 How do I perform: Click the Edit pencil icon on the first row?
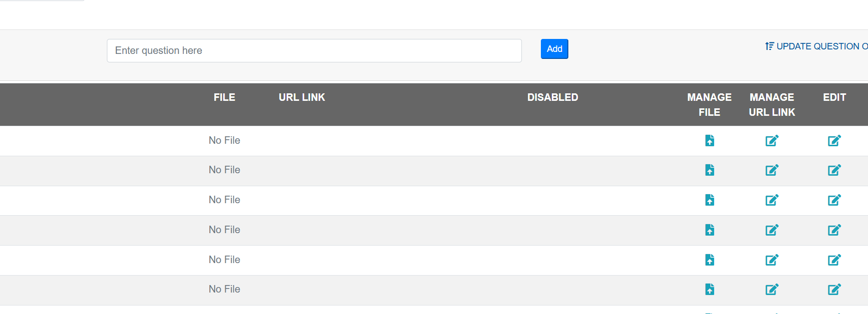834,141
